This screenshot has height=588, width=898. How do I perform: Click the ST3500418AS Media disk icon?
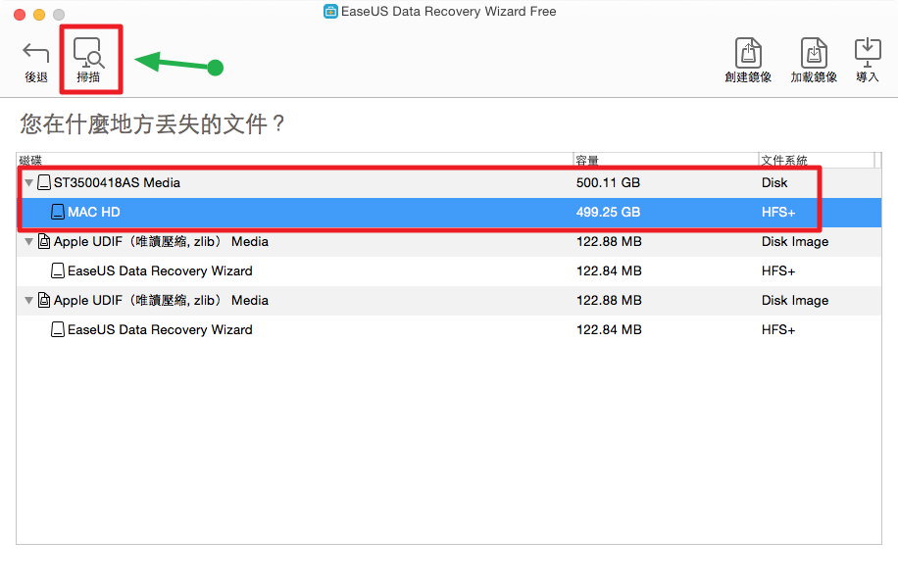tap(44, 183)
